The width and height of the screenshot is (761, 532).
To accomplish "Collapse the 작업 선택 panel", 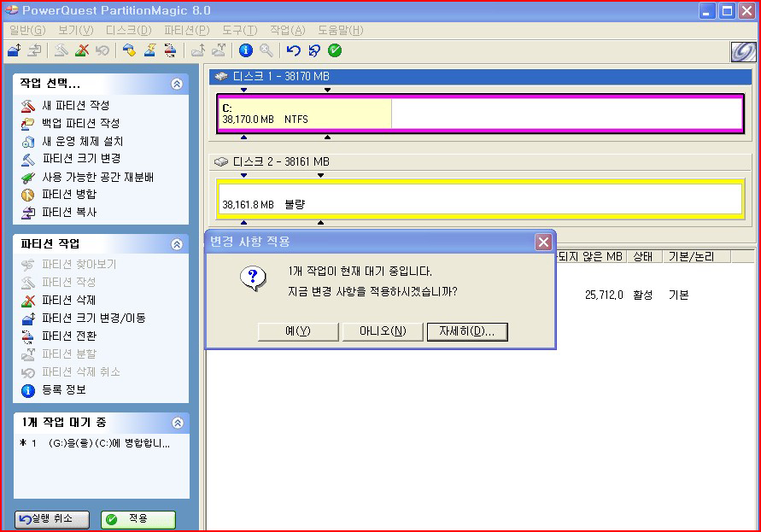I will point(177,84).
